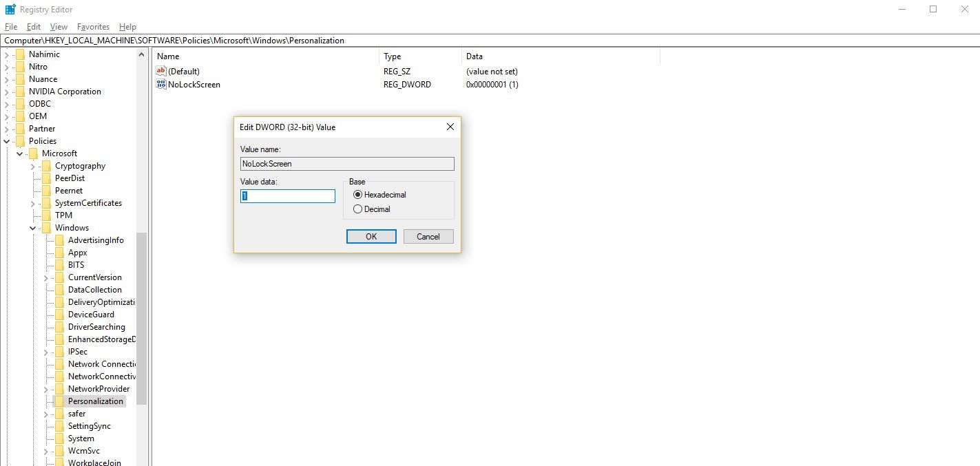Select the DeliveryOptimization key

(101, 302)
